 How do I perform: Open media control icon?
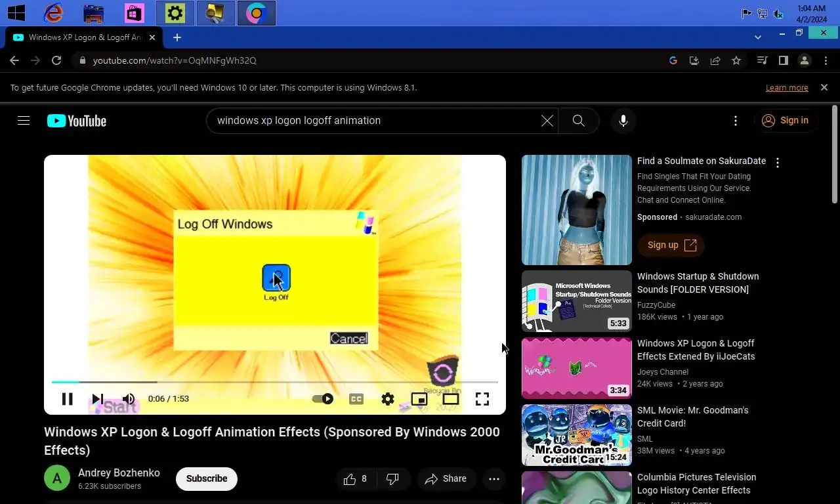click(762, 60)
